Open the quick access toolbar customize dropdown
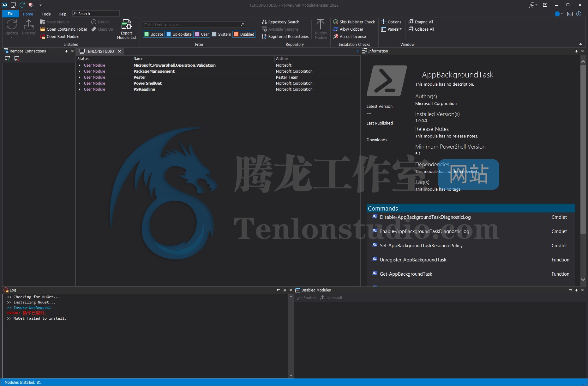 coord(40,5)
